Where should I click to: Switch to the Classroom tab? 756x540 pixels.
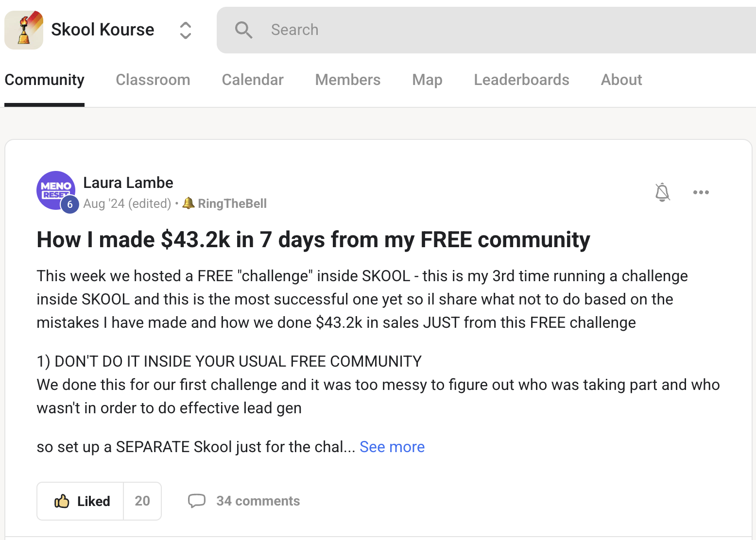tap(153, 80)
